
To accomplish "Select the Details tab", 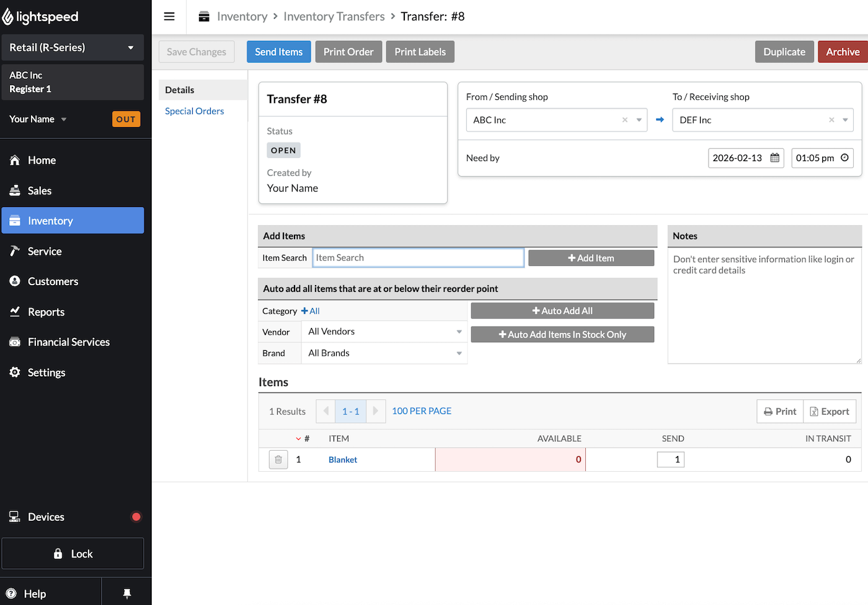I will point(180,90).
